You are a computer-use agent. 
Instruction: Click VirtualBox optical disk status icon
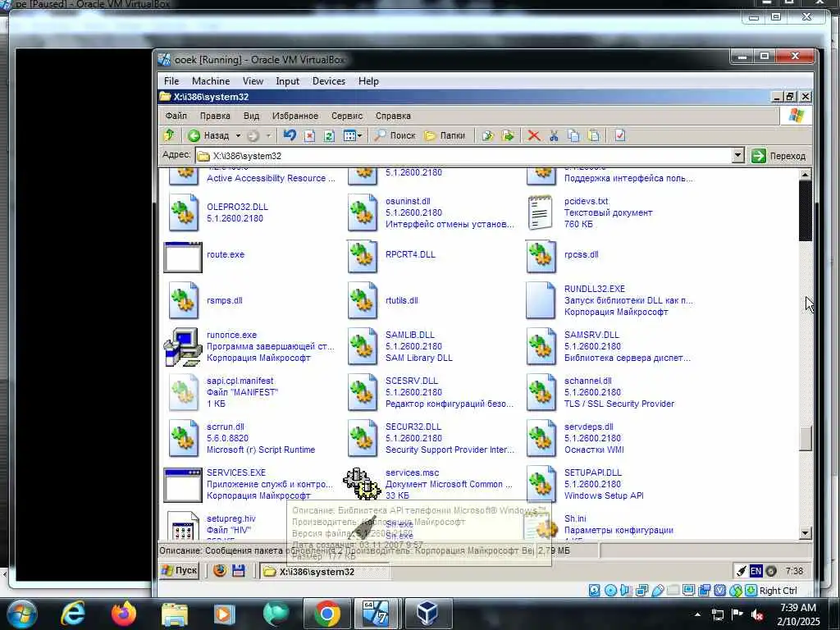pyautogui.click(x=610, y=591)
